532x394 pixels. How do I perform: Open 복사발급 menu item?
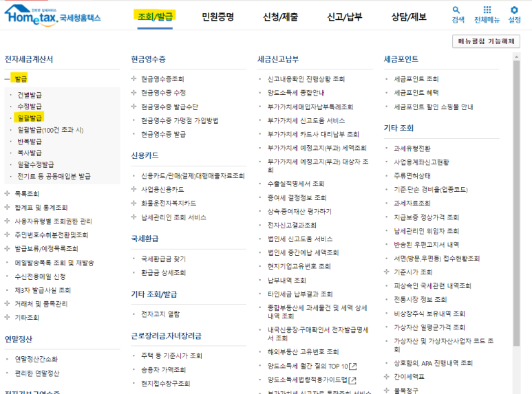(30, 153)
